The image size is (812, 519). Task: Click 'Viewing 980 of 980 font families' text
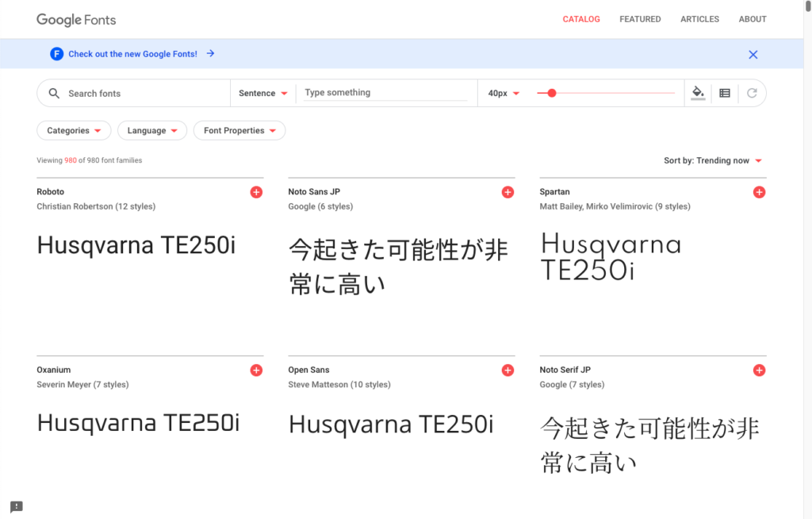tap(90, 160)
